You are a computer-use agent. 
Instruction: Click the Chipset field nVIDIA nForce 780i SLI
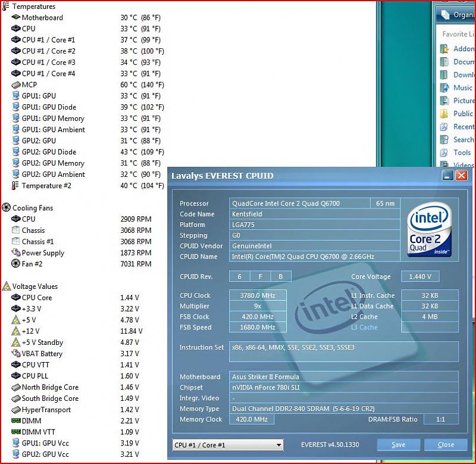pyautogui.click(x=344, y=387)
